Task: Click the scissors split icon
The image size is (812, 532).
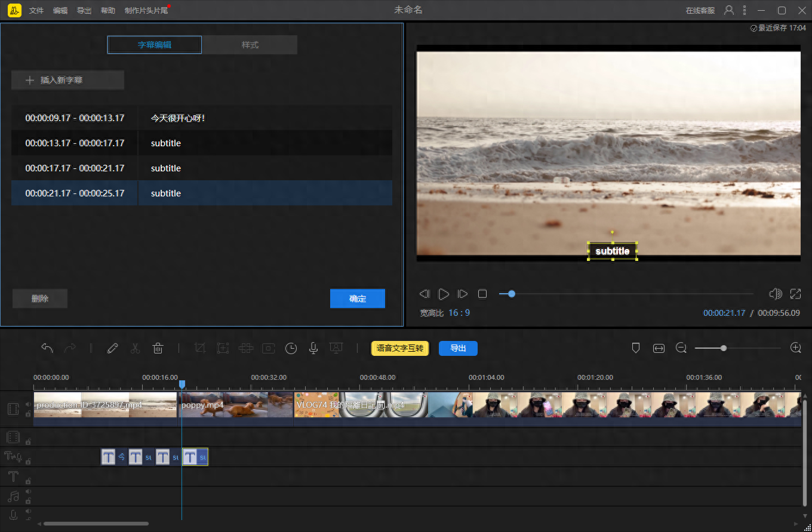Action: coord(135,348)
